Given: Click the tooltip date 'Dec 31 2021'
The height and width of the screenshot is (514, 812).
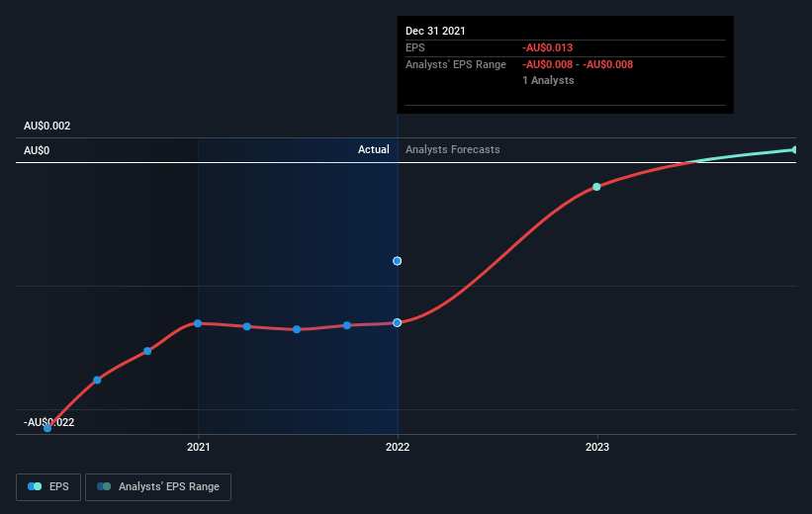Looking at the screenshot, I should 435,31.
